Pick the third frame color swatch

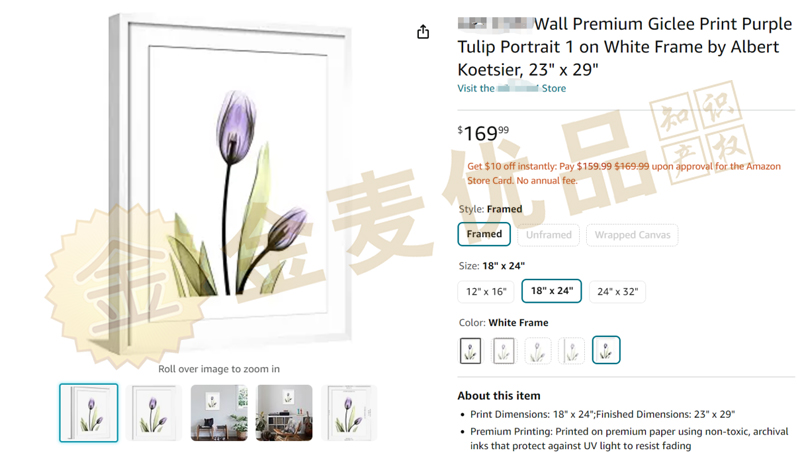pos(537,350)
